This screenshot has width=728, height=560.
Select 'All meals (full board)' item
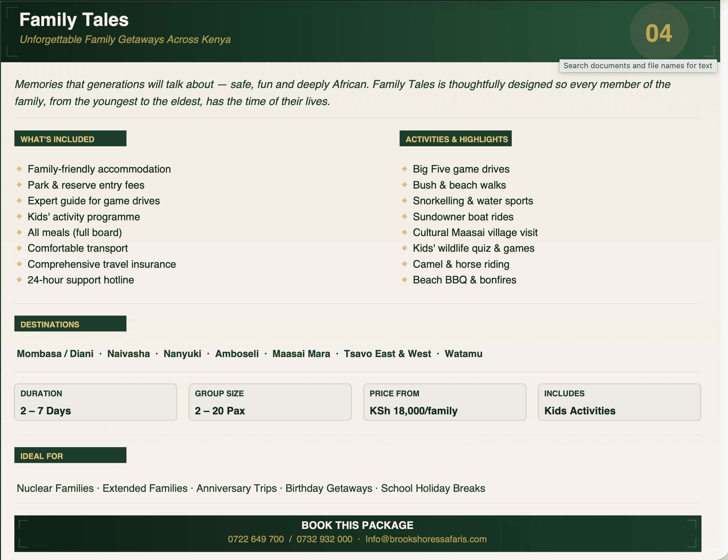coord(75,233)
